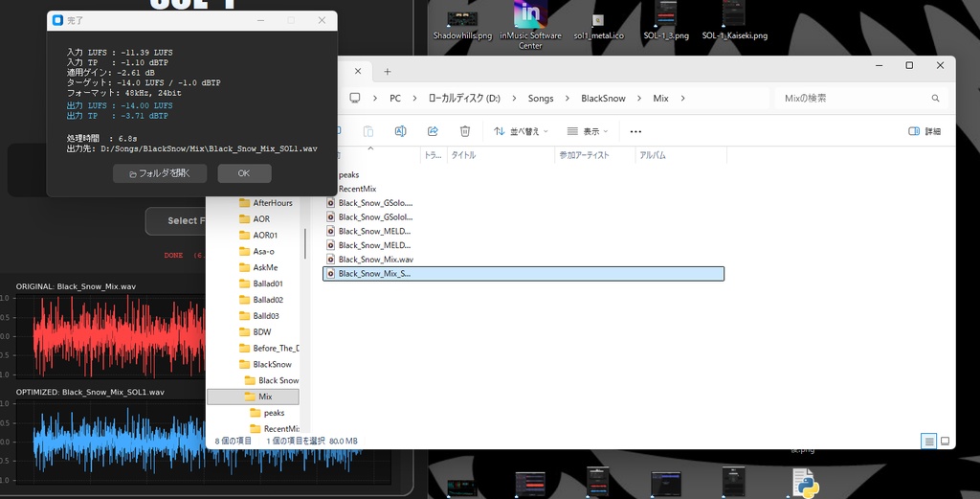Click the Select File button in SOL-1
980x499 pixels.
(176, 220)
